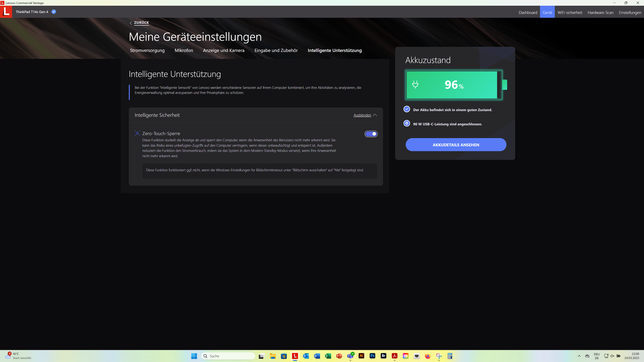The width and height of the screenshot is (644, 362).
Task: Click the Ausblenden link
Action: (362, 115)
